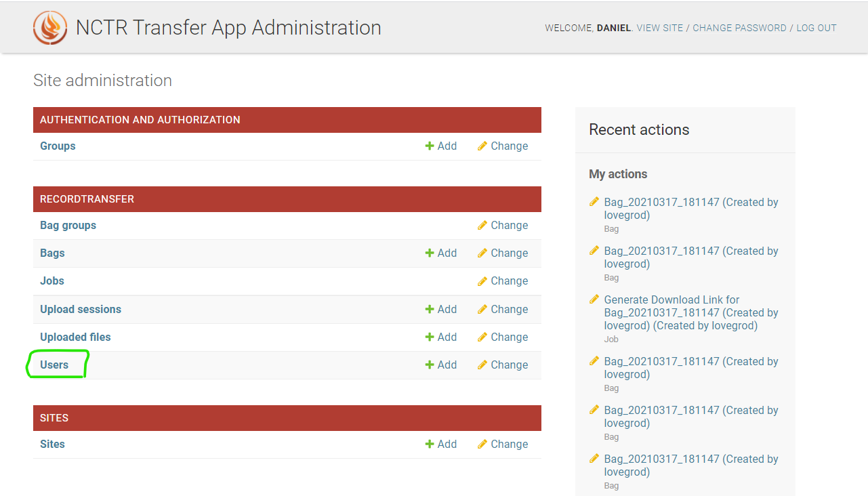868x496 pixels.
Task: Click Change for Jobs
Action: 503,281
